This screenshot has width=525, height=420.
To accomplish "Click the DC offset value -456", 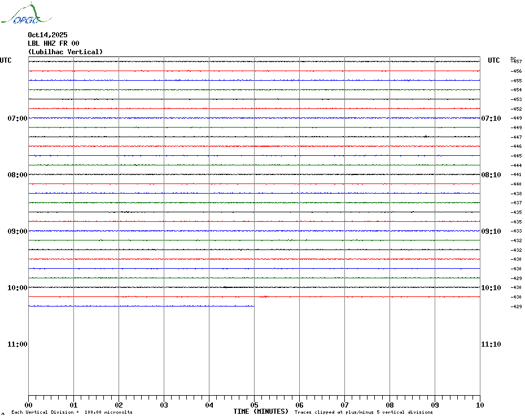I will pyautogui.click(x=517, y=71).
